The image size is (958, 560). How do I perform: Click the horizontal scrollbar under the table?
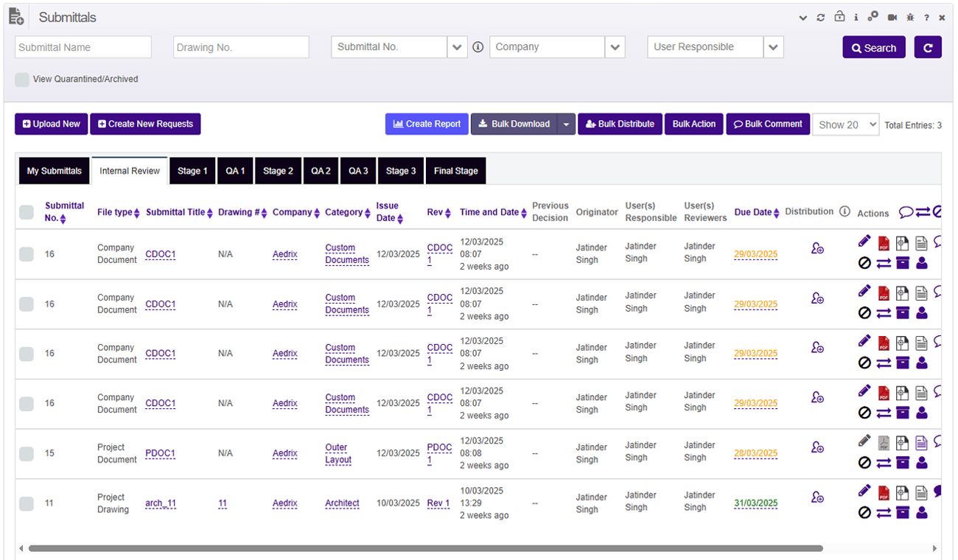point(425,548)
